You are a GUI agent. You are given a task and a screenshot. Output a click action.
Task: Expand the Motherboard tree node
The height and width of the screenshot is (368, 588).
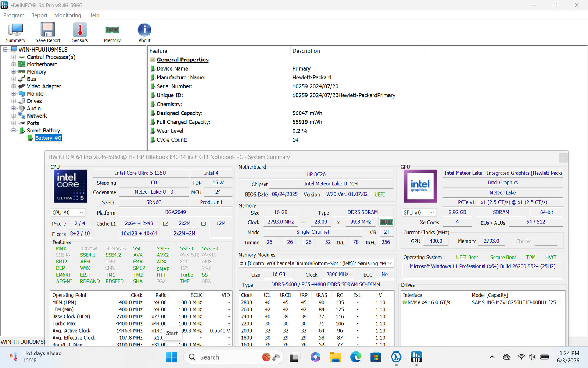click(x=14, y=64)
